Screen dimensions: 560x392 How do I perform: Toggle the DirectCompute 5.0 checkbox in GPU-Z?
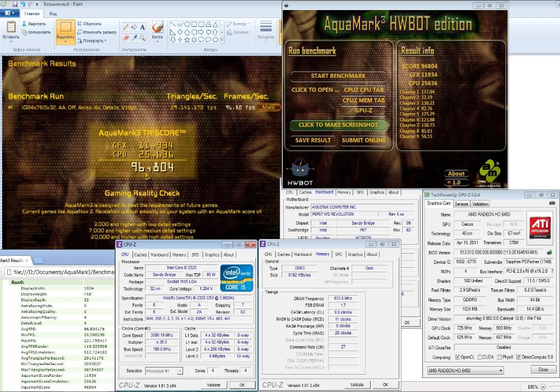518,357
